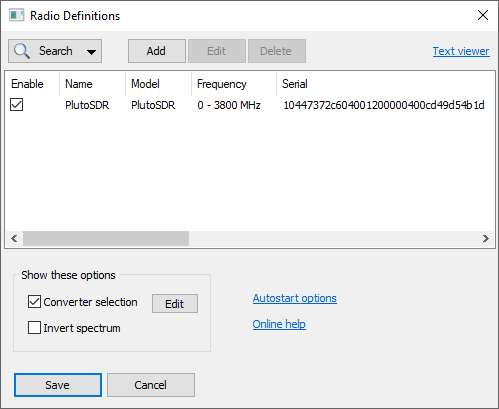
Task: Click the greyed-out Delete button
Action: (x=277, y=51)
